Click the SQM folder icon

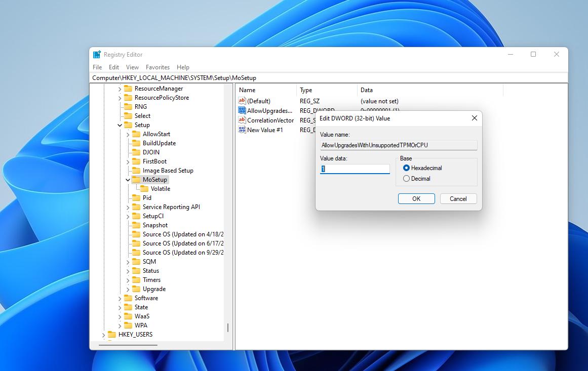coord(136,262)
